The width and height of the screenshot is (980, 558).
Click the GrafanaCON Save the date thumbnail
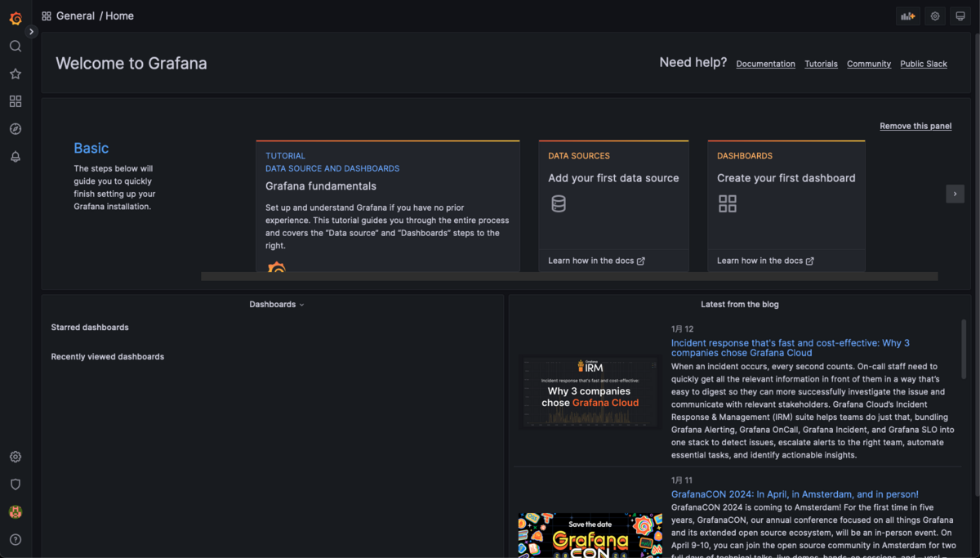pyautogui.click(x=590, y=535)
